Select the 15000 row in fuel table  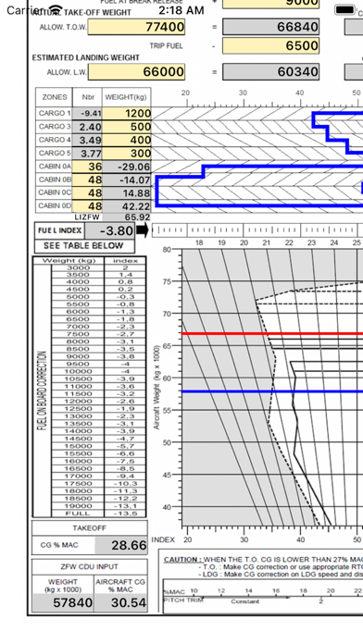pyautogui.click(x=99, y=446)
